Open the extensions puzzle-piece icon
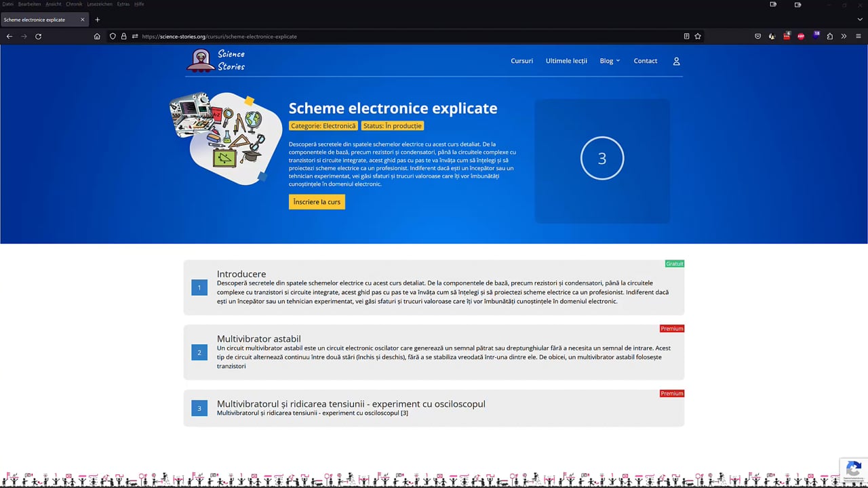Screen dimensions: 868x488 click(x=829, y=37)
